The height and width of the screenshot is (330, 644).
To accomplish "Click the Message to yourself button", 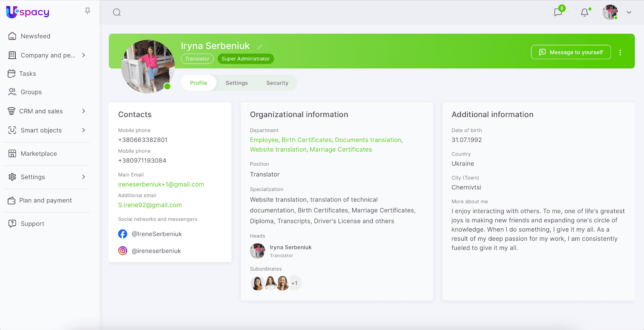I will pyautogui.click(x=571, y=52).
